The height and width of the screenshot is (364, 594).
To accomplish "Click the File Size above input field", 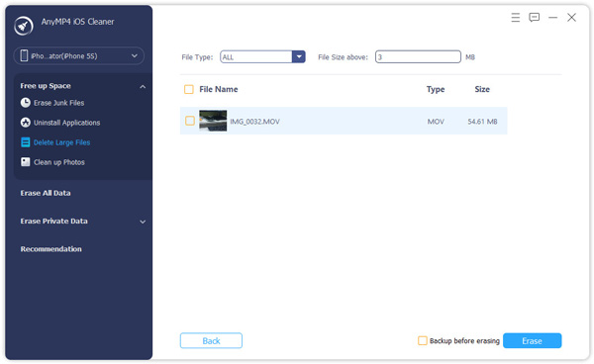I will coord(418,56).
